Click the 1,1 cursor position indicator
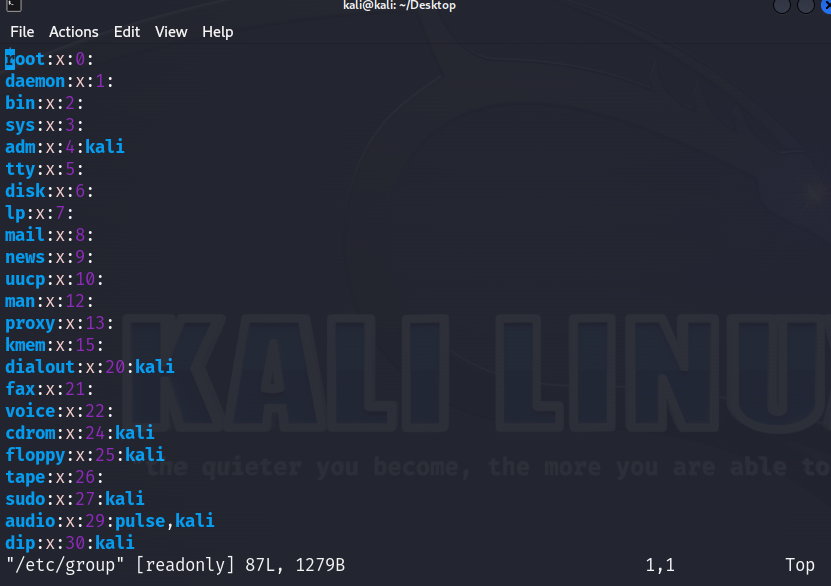 (660, 565)
